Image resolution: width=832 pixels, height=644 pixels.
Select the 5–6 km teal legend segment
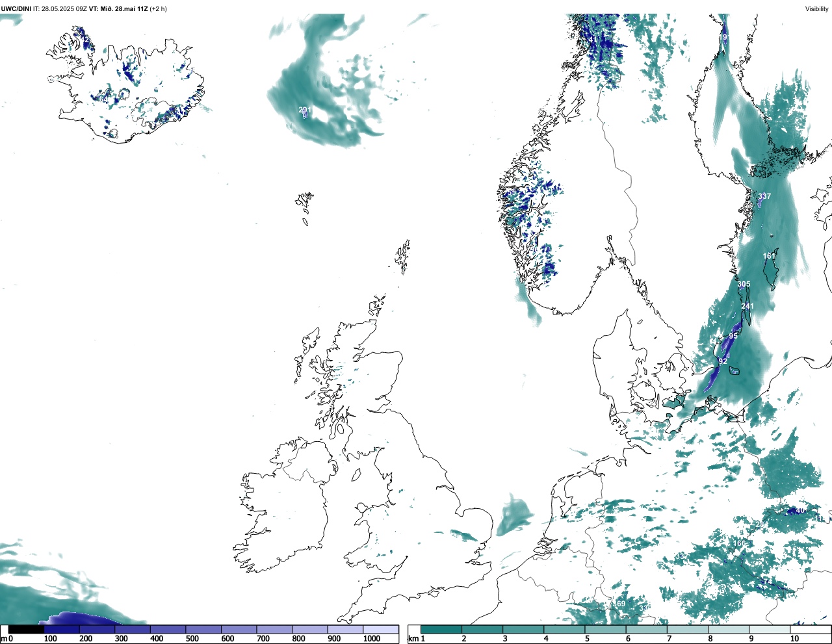[x=605, y=629]
